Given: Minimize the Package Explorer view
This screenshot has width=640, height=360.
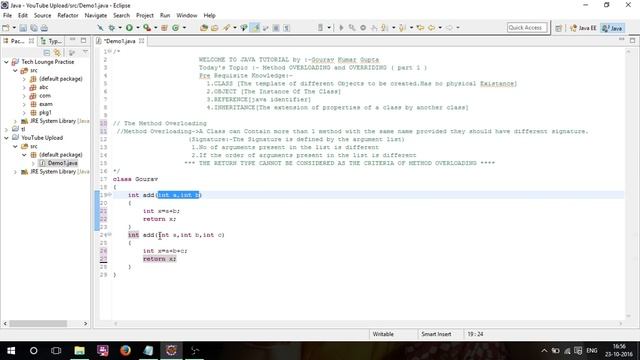Looking at the screenshot, I should 72,40.
